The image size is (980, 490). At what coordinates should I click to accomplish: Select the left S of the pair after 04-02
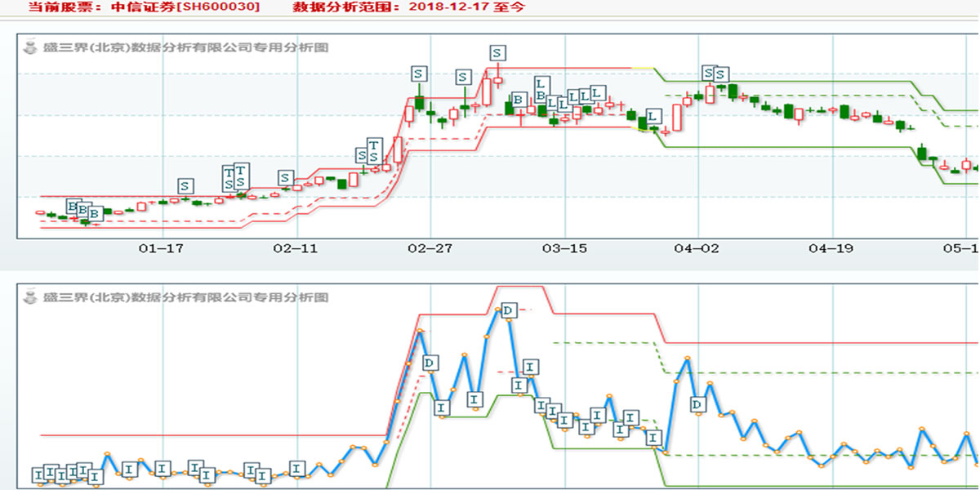(709, 73)
